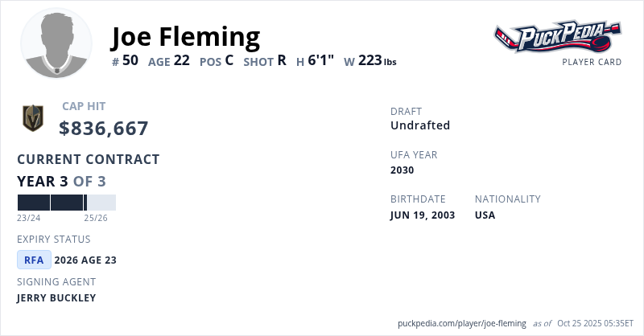Click the RFA expiry status badge
This screenshot has height=336, width=644.
(x=34, y=260)
